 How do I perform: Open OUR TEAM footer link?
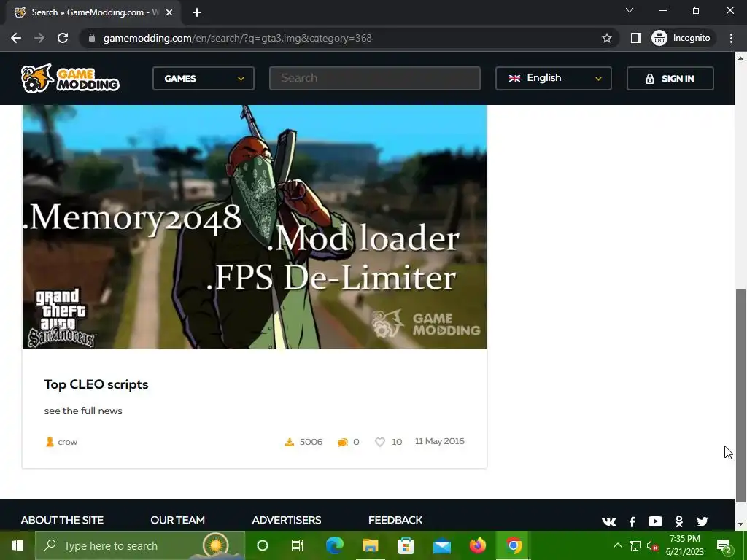click(178, 520)
